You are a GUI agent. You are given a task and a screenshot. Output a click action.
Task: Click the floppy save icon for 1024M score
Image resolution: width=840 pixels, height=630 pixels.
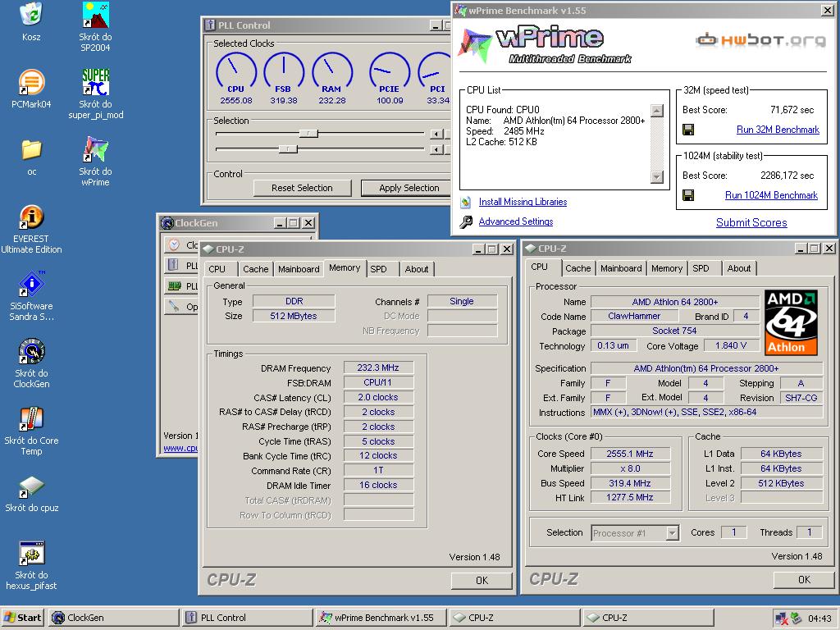(x=688, y=195)
